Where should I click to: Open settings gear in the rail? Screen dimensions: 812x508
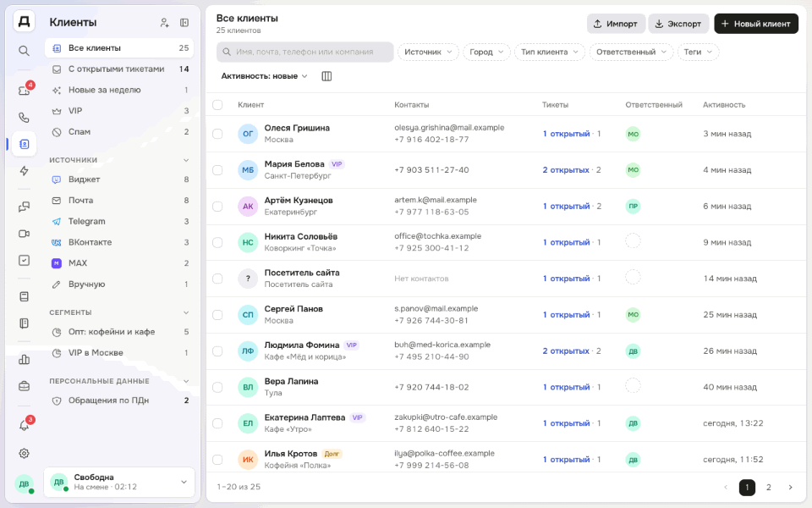pyautogui.click(x=24, y=454)
